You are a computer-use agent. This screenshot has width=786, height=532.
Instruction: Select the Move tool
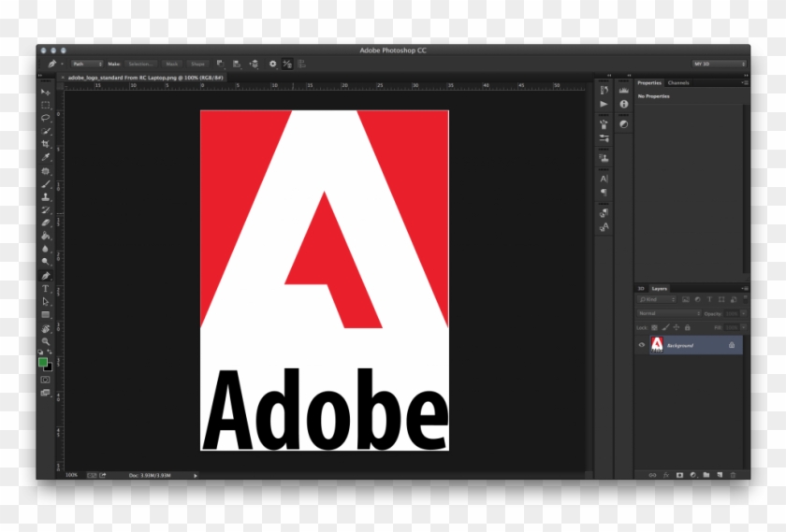pos(46,93)
